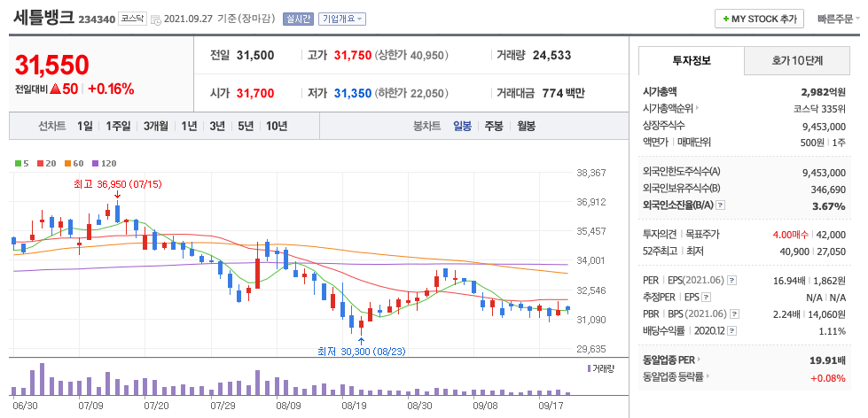
Task: Open help icon next to 외국인소진율(B/A)
Action: tap(721, 205)
